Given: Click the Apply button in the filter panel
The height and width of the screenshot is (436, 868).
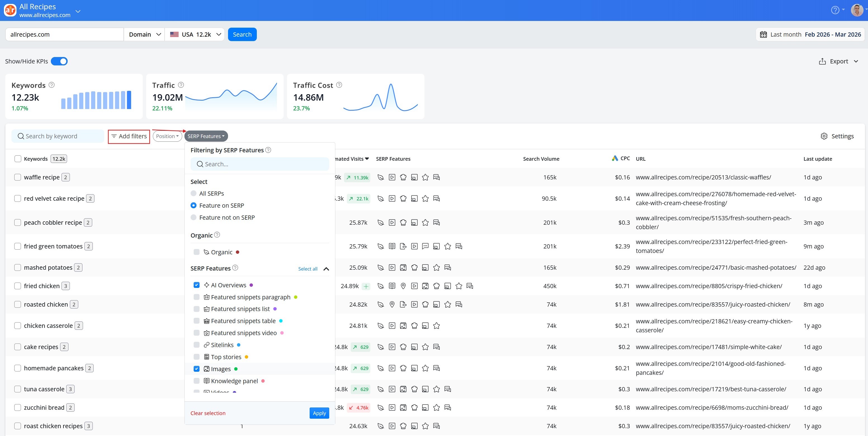Looking at the screenshot, I should (x=319, y=413).
